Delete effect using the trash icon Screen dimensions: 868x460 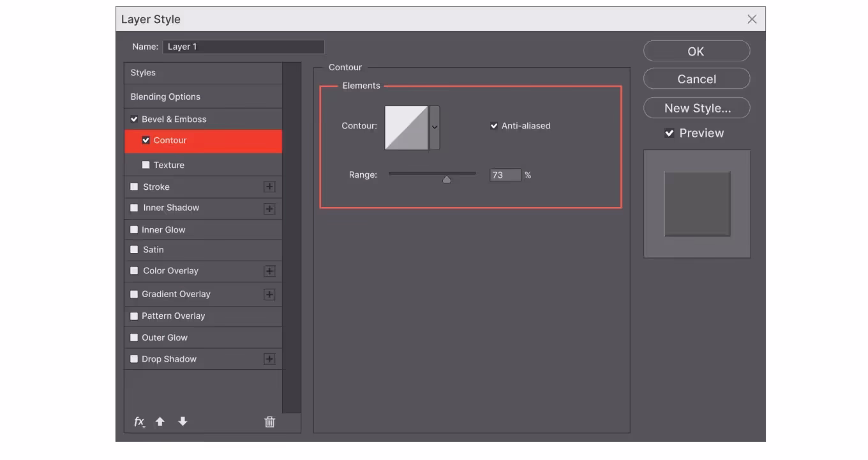[269, 422]
